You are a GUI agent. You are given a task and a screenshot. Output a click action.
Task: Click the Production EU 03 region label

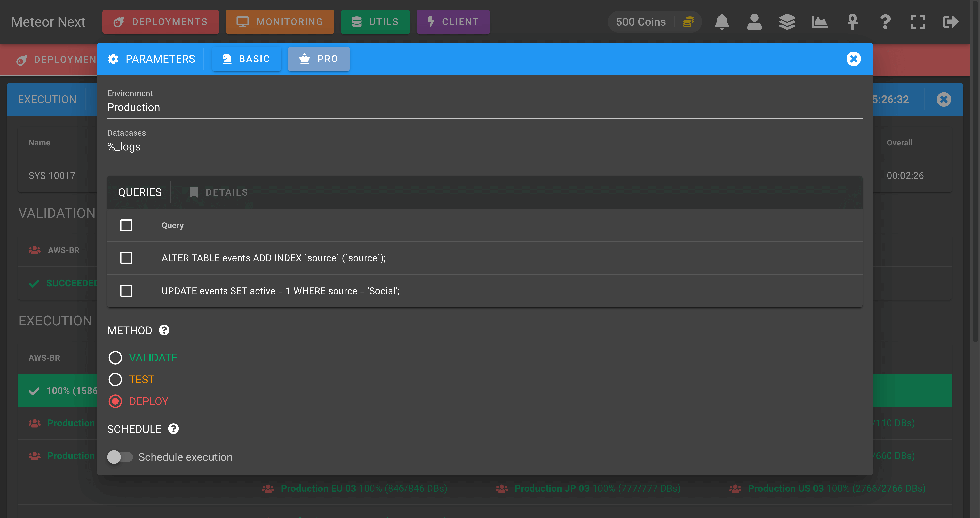tap(318, 488)
